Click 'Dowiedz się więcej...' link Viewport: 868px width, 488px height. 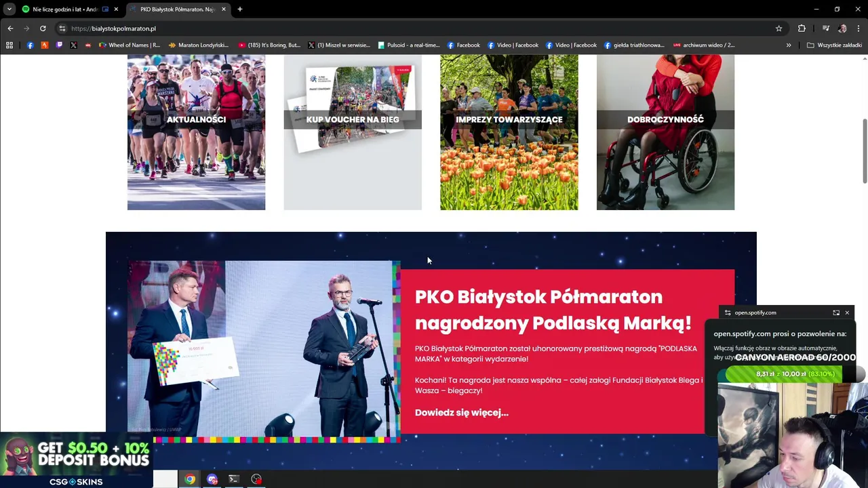click(462, 412)
